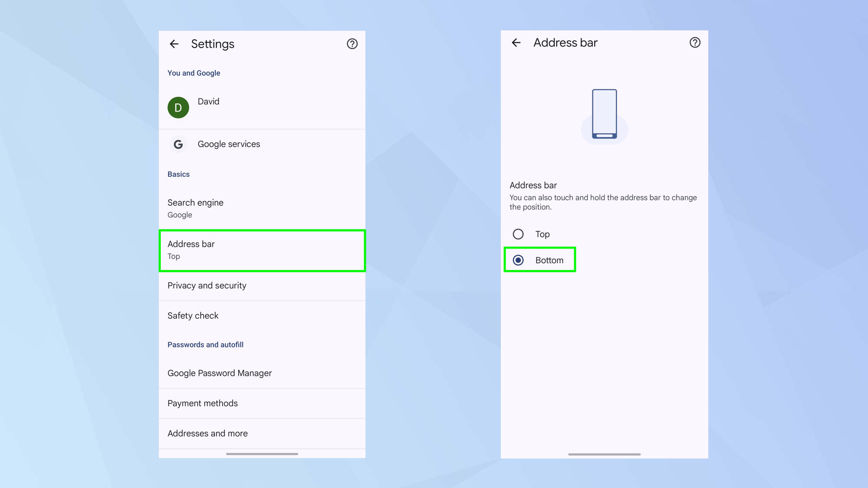The image size is (868, 488).
Task: Select the Top radio option
Action: click(x=518, y=234)
